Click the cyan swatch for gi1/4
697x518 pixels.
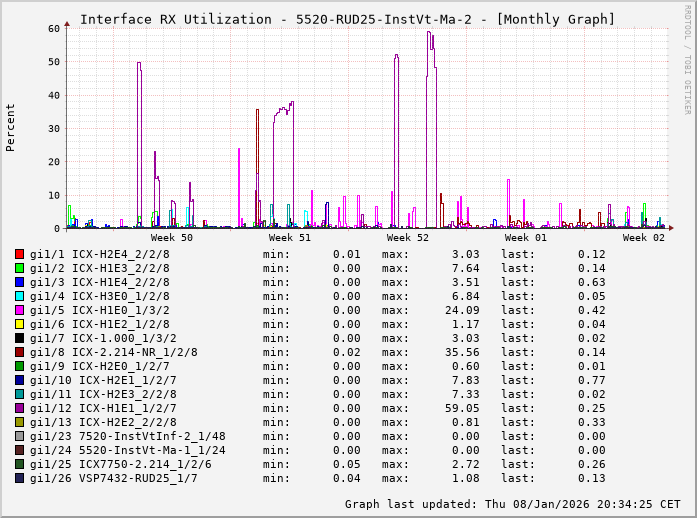point(19,296)
